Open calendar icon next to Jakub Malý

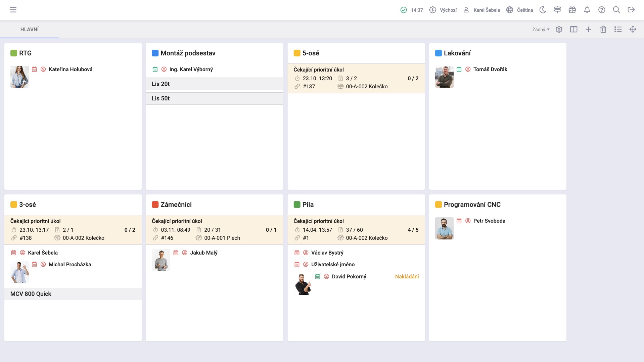[x=176, y=253]
